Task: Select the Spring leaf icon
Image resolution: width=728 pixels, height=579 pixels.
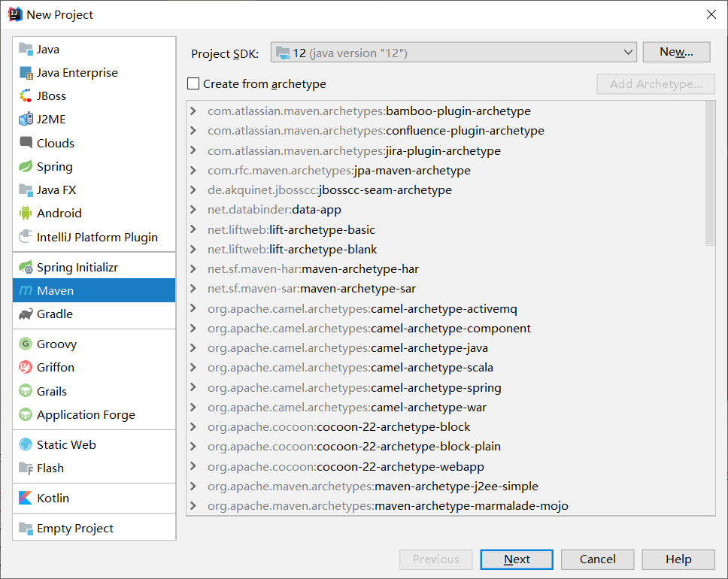Action: point(26,167)
